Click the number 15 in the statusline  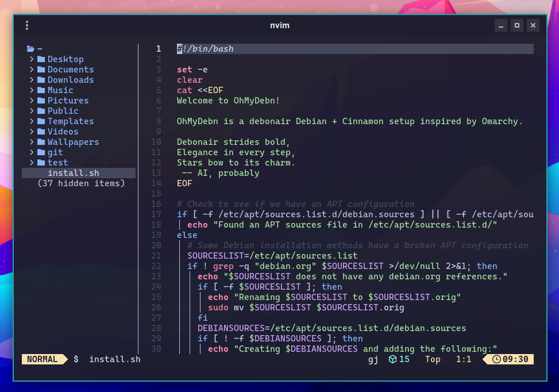point(404,359)
